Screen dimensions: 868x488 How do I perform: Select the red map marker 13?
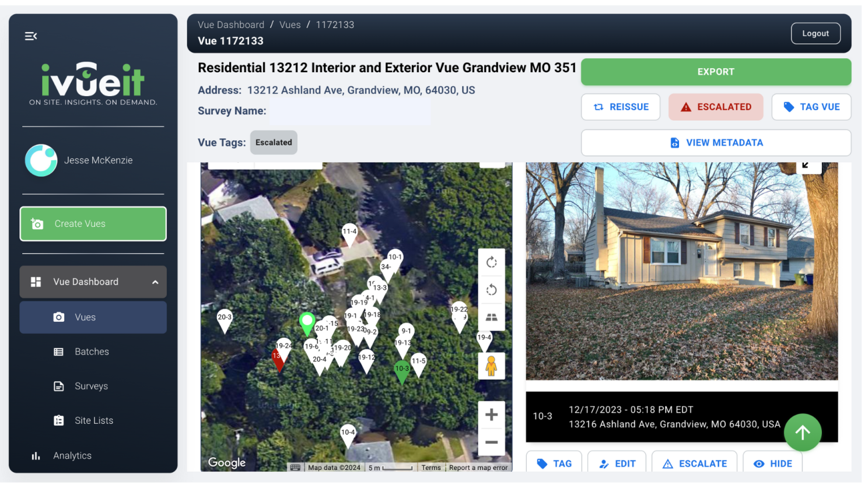click(x=278, y=359)
